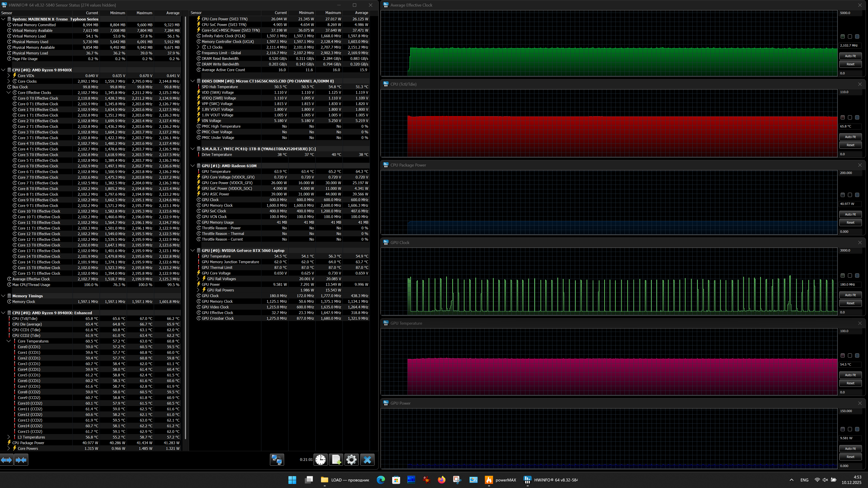Image resolution: width=868 pixels, height=488 pixels.
Task: Open powerMAX from the taskbar
Action: [500, 480]
